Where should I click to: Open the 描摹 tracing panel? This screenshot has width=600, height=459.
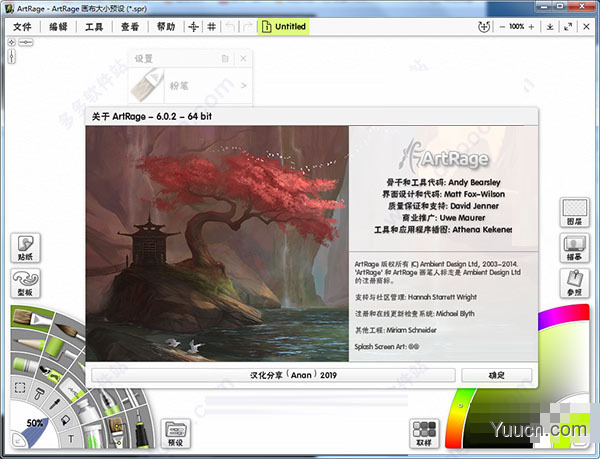coord(574,248)
